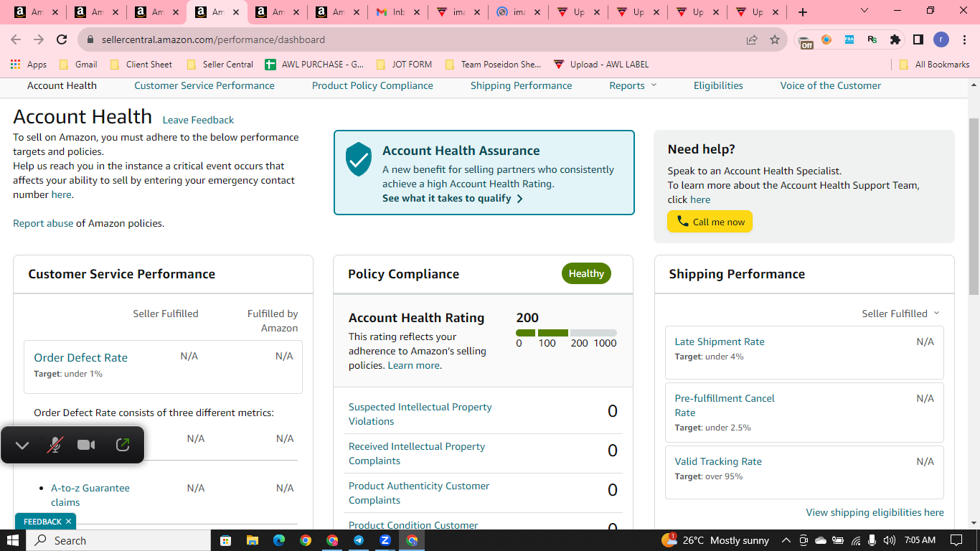The image size is (980, 551).
Task: Open All Bookmarks folder
Action: tap(935, 64)
